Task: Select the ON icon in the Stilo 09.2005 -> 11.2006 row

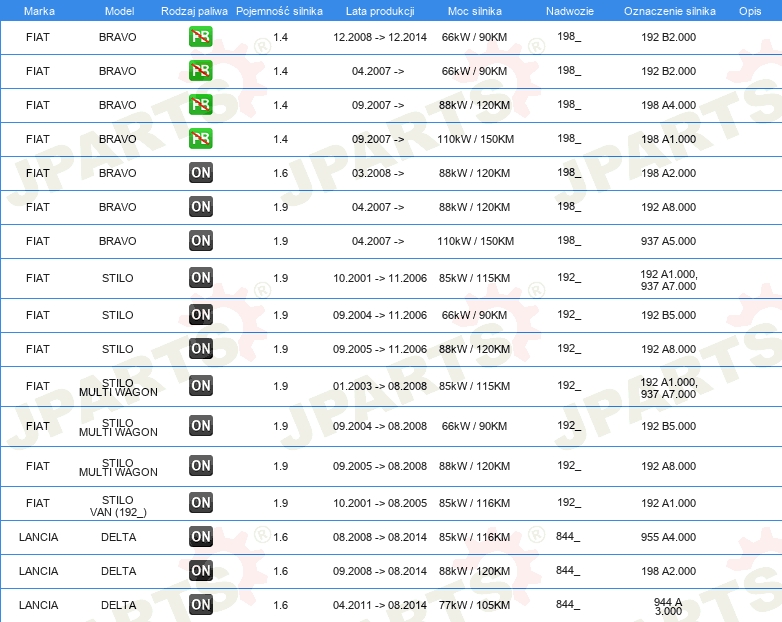Action: click(x=200, y=348)
